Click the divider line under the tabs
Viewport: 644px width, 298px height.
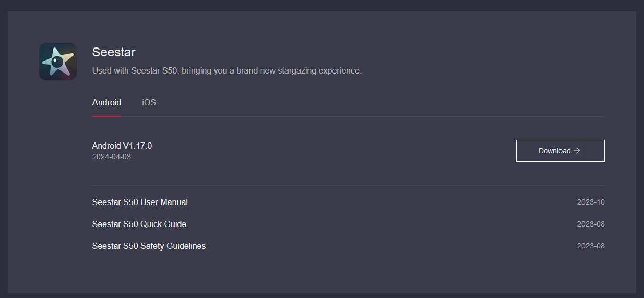365,116
